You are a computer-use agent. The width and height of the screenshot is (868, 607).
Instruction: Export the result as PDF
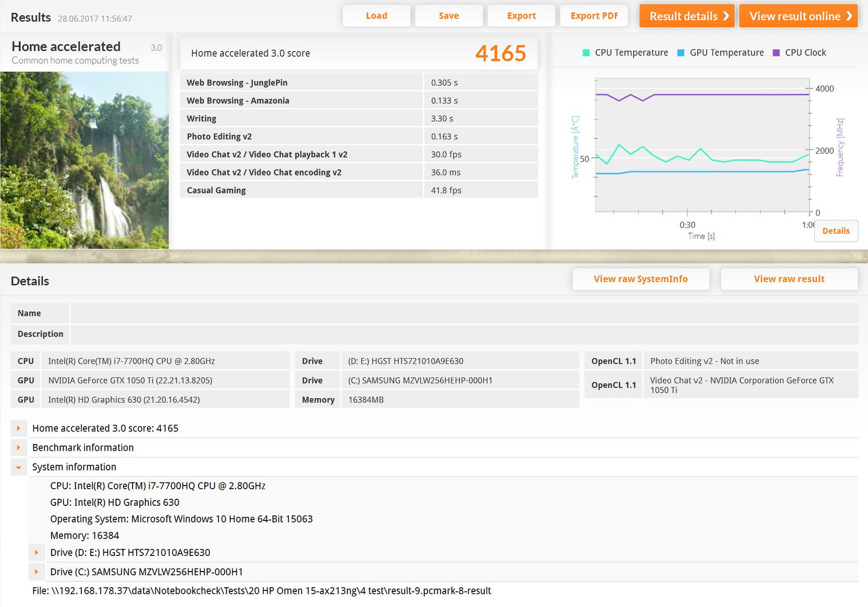tap(594, 16)
